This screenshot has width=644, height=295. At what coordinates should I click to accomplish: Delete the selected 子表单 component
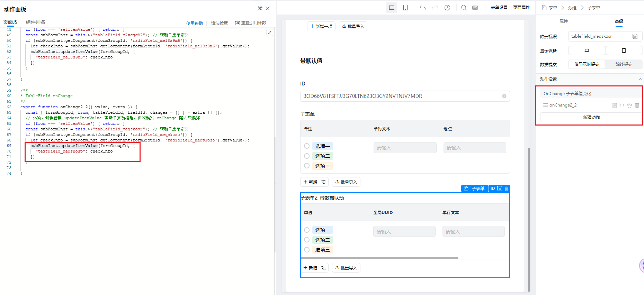point(507,188)
